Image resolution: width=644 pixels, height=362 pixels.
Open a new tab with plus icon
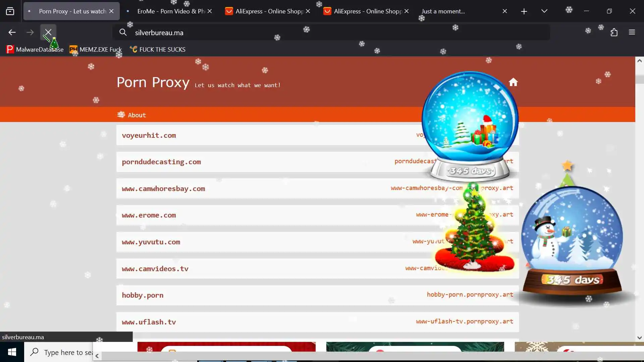click(524, 11)
